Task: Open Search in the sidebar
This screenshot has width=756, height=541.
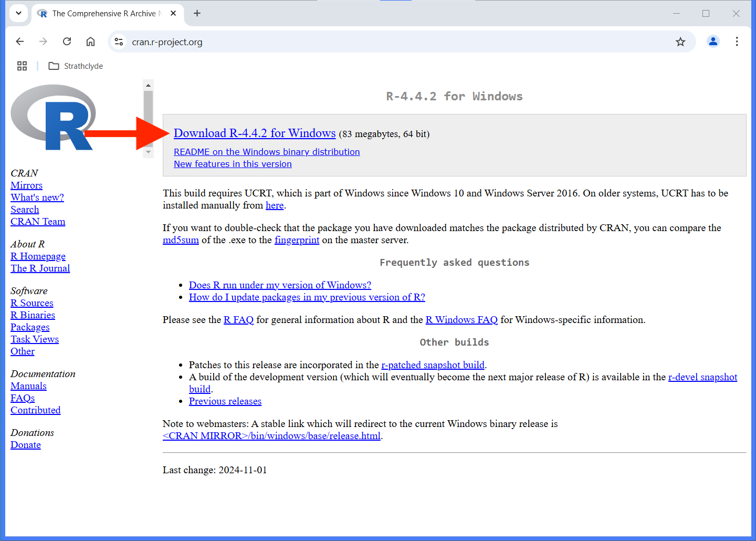Action: pyautogui.click(x=25, y=210)
